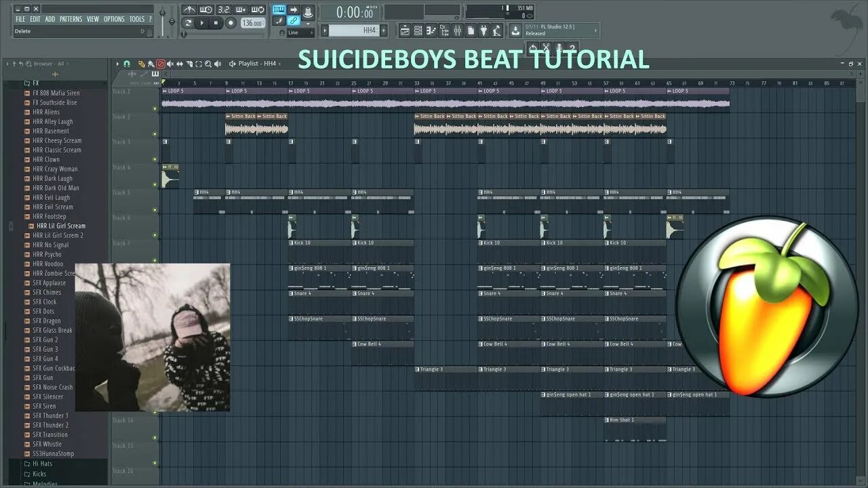This screenshot has height=488, width=868.
Task: Open the PATTERNS menu
Action: pyautogui.click(x=71, y=19)
